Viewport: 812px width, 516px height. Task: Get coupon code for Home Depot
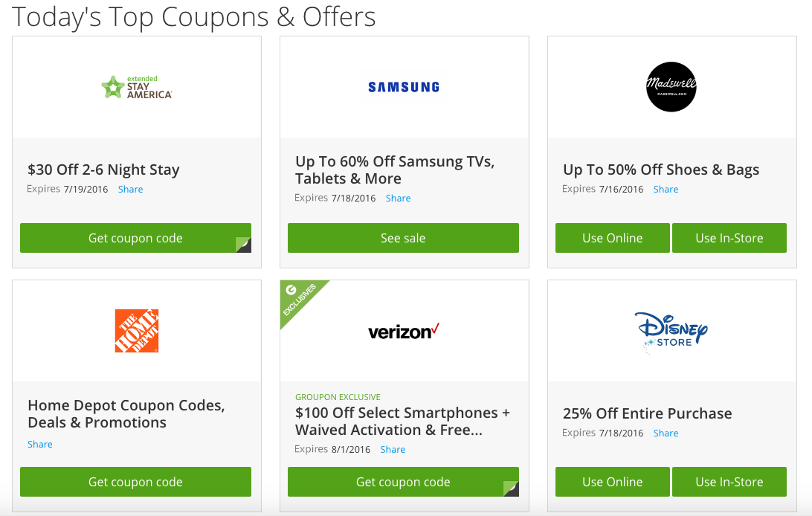135,482
